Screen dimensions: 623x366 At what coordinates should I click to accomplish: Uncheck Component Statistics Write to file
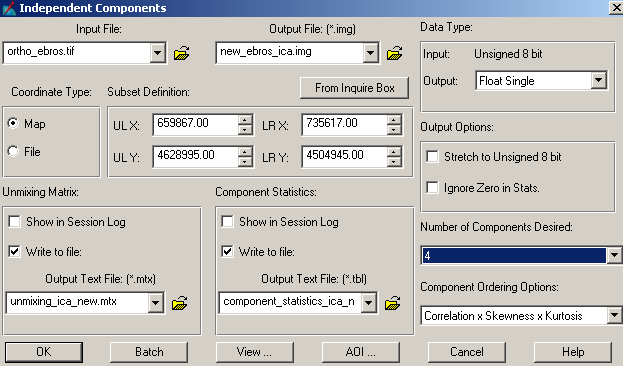pos(227,251)
